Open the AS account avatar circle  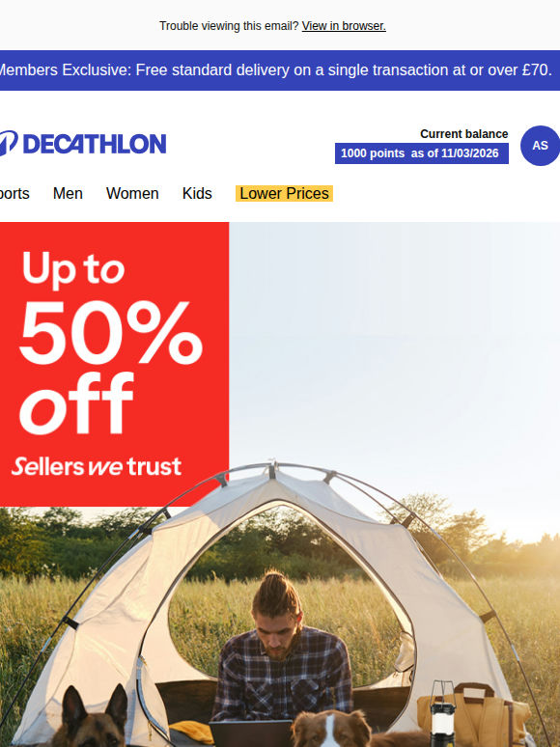pos(540,146)
